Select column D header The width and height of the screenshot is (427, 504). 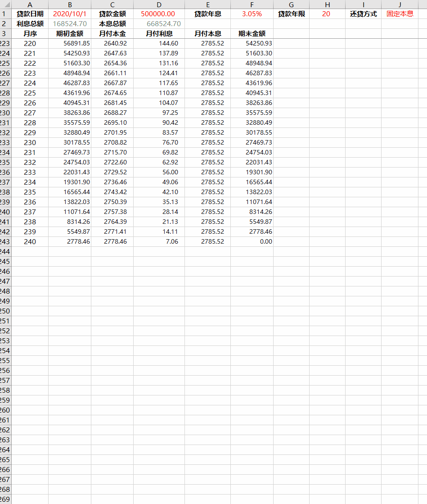(159, 5)
